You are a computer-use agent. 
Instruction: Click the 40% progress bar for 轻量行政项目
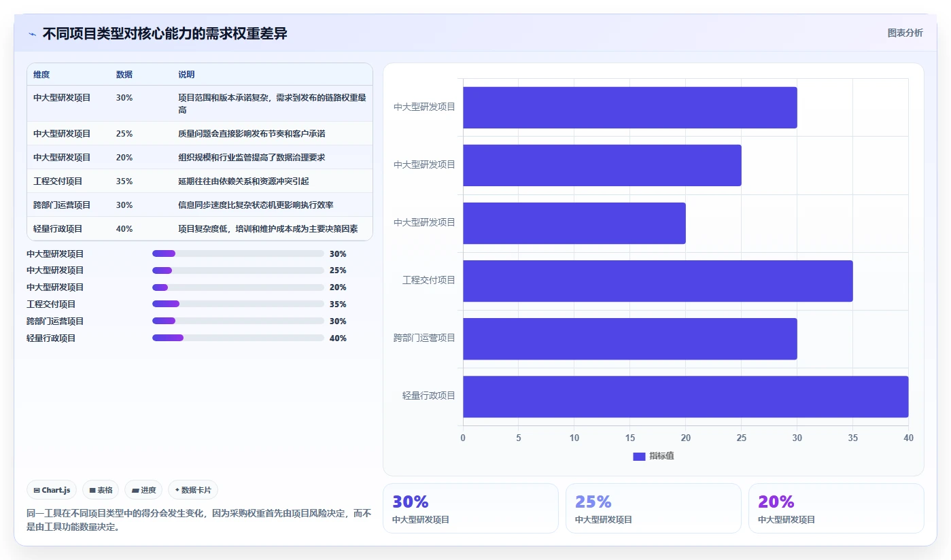[x=238, y=338]
